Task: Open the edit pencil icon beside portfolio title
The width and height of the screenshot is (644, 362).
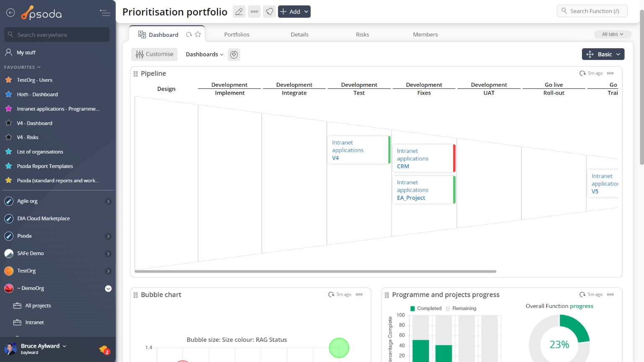Action: click(x=239, y=12)
